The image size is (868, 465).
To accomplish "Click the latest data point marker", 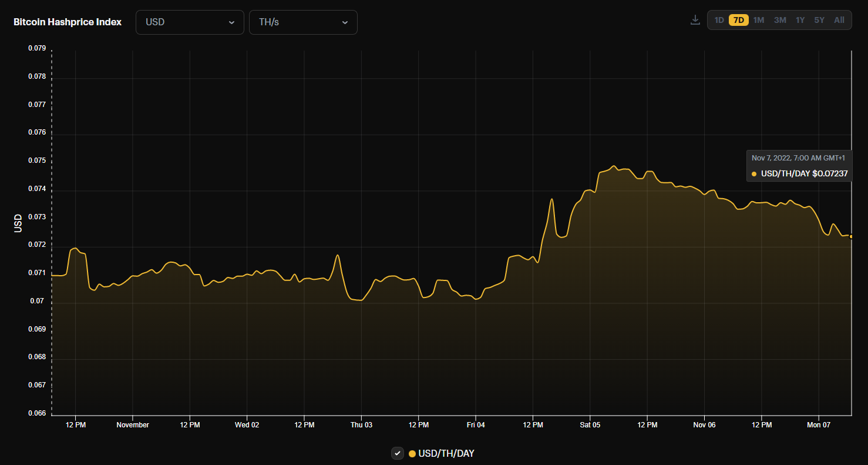I will coord(851,236).
